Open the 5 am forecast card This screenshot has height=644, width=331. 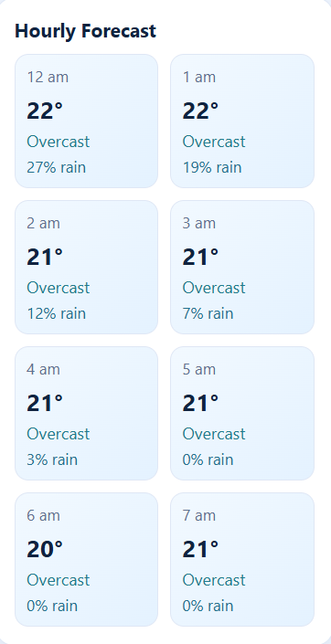pyautogui.click(x=242, y=413)
